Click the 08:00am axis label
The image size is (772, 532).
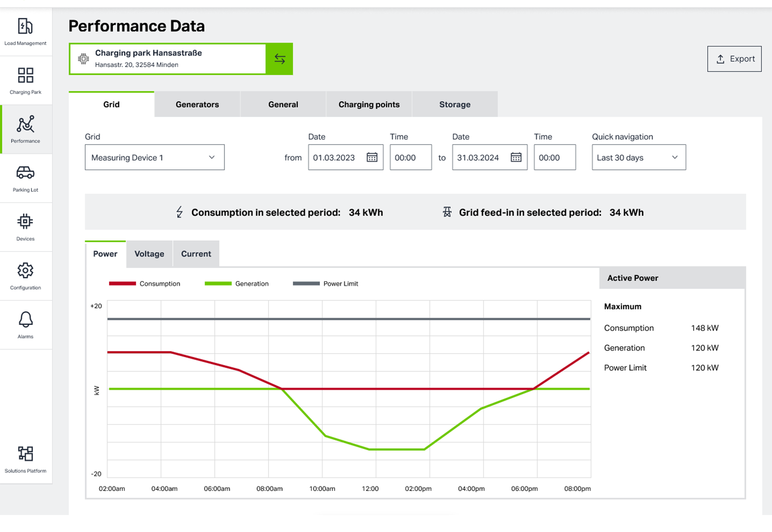coord(269,488)
